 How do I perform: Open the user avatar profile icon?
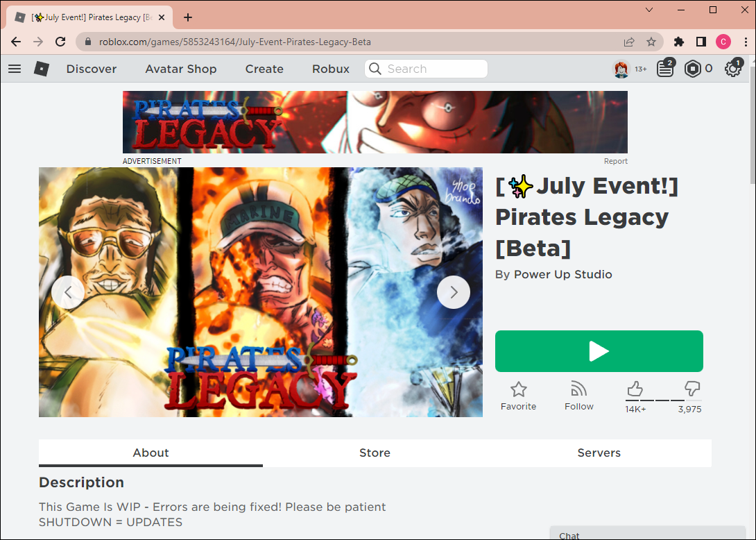coord(621,69)
